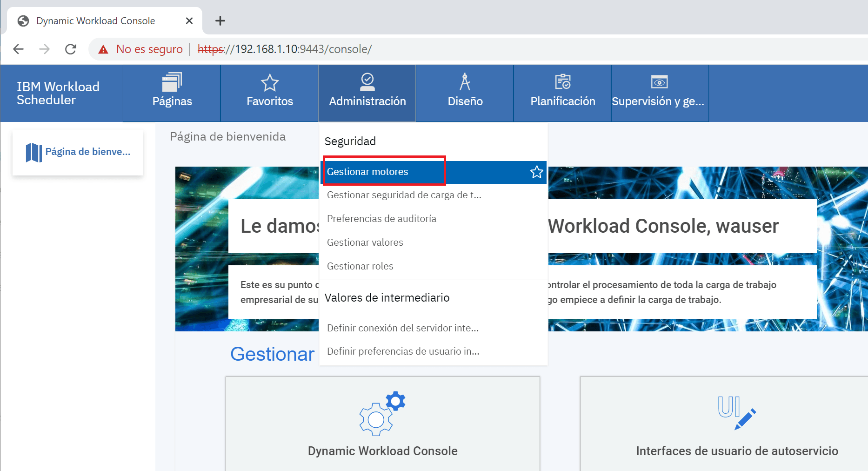This screenshot has width=868, height=471.
Task: Click the Seguridad section heading
Action: 350,141
